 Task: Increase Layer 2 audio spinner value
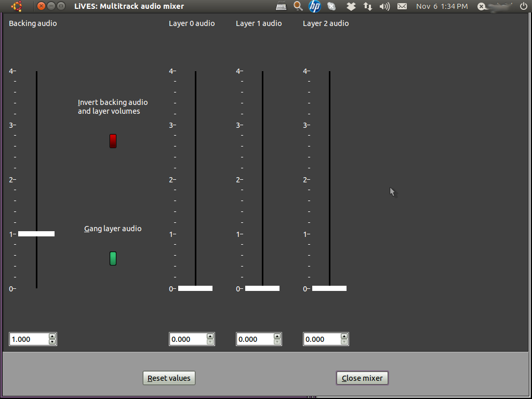(344, 336)
